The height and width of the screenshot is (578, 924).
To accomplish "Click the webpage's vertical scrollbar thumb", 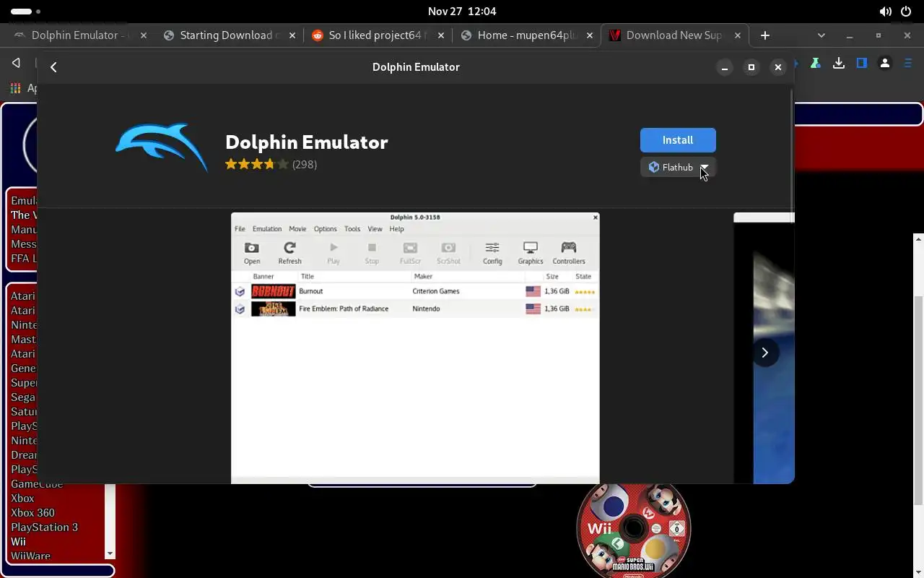I will click(x=918, y=401).
